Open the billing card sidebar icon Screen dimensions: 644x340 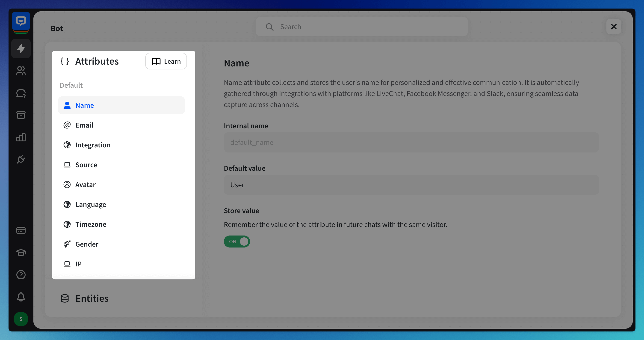(21, 230)
